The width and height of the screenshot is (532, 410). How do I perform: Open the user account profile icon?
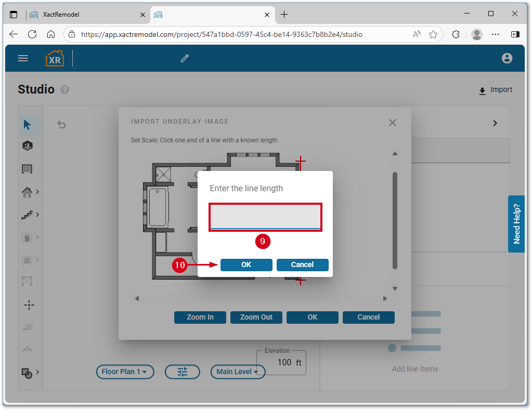click(507, 58)
